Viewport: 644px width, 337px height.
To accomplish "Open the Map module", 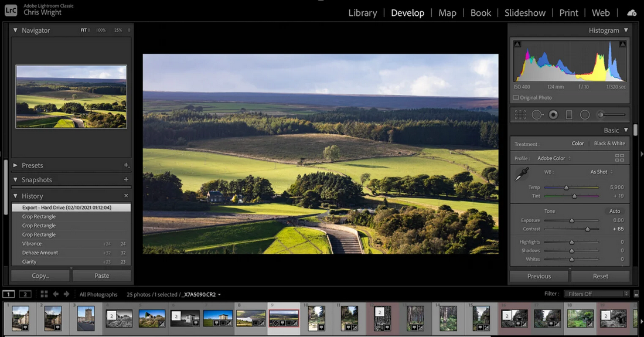I will pos(447,13).
